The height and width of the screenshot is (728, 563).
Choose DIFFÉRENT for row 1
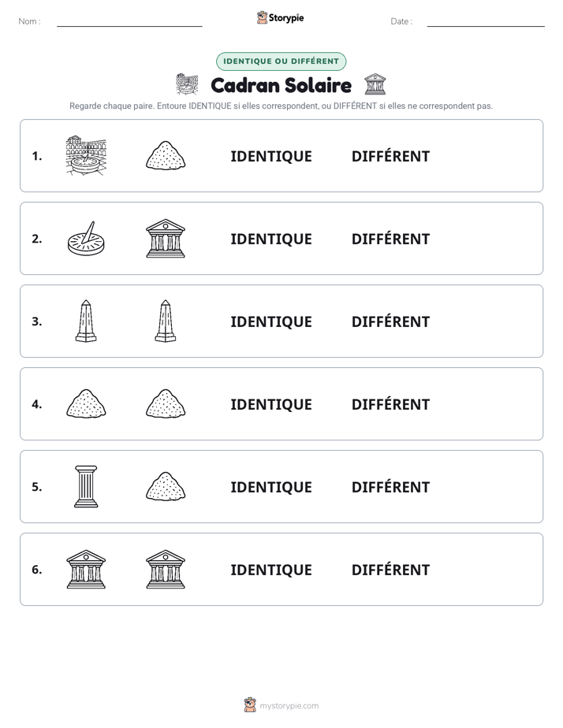coord(390,156)
